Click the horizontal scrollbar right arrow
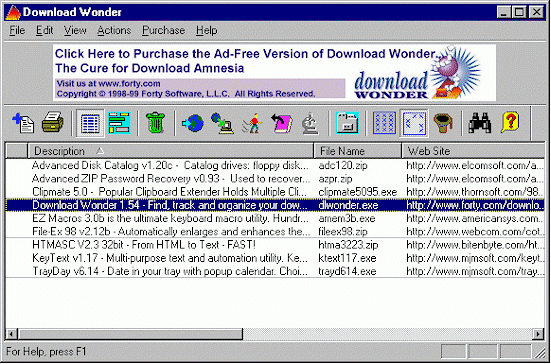Viewport: 551px width, 364px height. [x=538, y=334]
